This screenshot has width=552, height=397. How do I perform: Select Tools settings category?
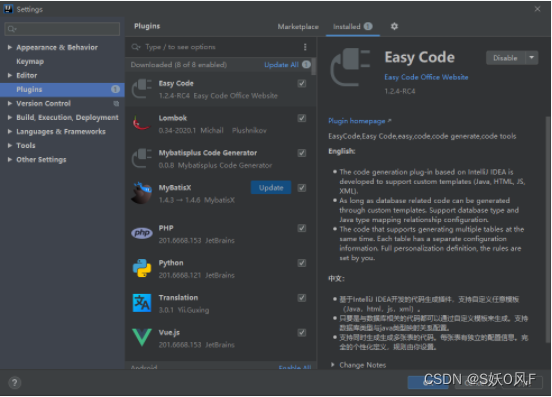26,145
